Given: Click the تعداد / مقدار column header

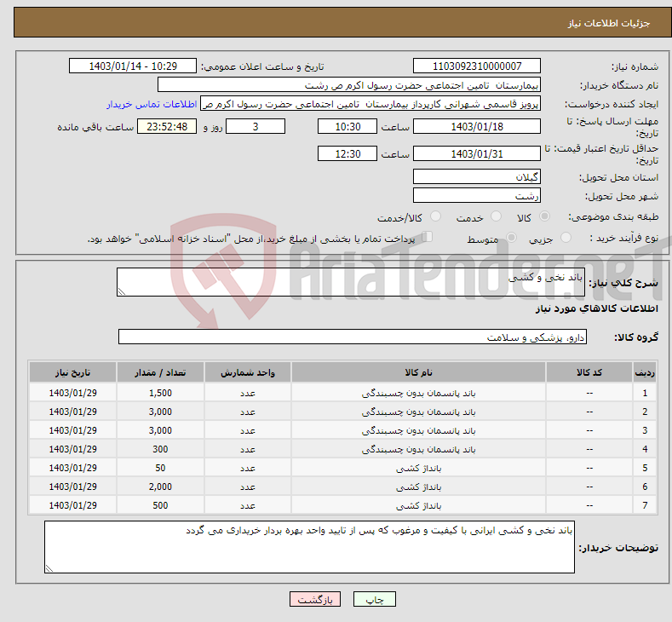Looking at the screenshot, I should tap(160, 372).
